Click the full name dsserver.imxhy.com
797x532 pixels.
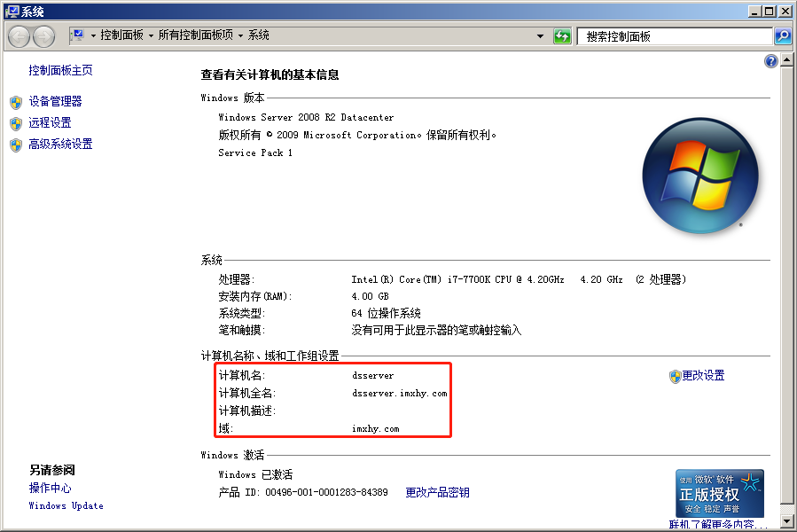pyautogui.click(x=400, y=393)
